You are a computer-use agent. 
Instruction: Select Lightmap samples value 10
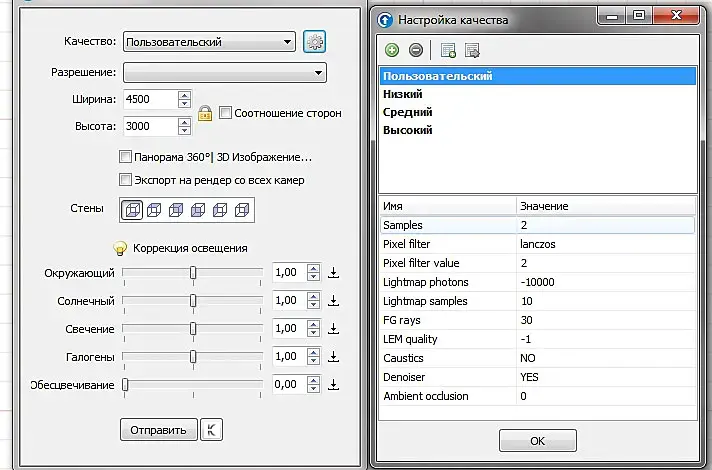point(606,301)
